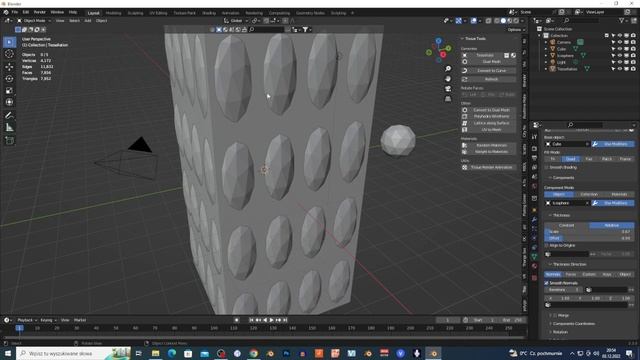Choose the Select Box tool

(9, 42)
